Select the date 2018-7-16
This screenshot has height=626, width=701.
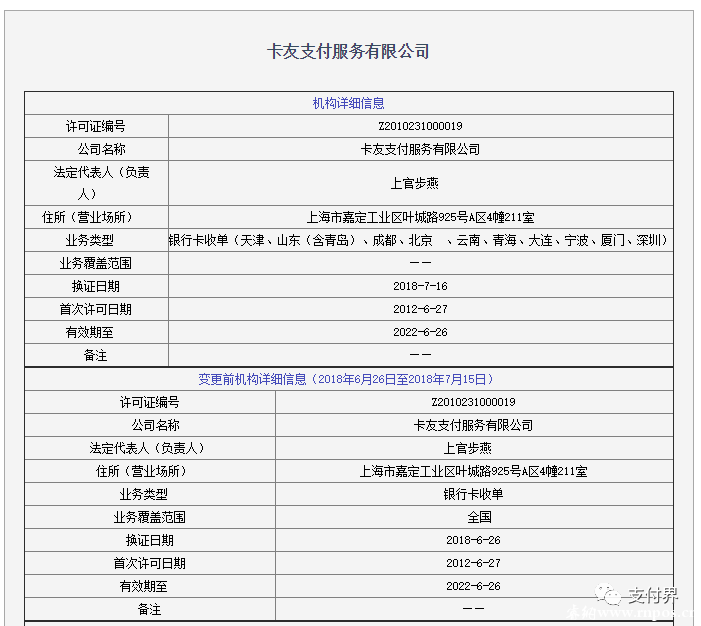coord(420,286)
